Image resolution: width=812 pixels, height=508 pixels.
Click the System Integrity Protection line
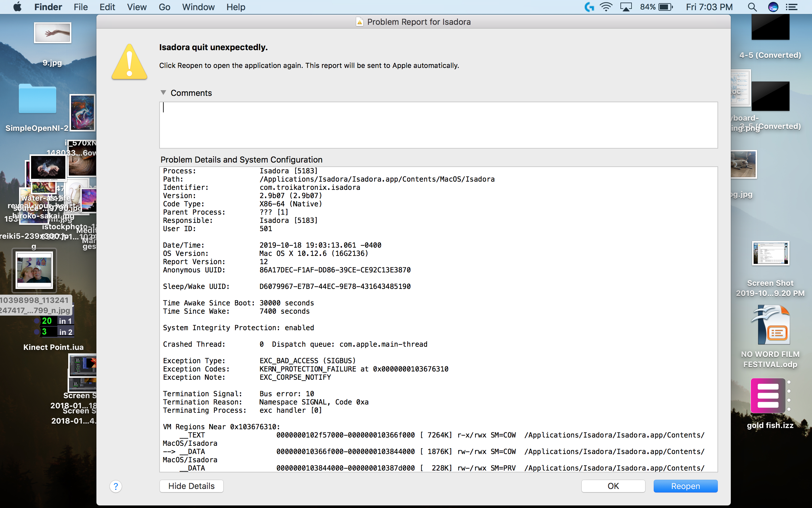238,328
